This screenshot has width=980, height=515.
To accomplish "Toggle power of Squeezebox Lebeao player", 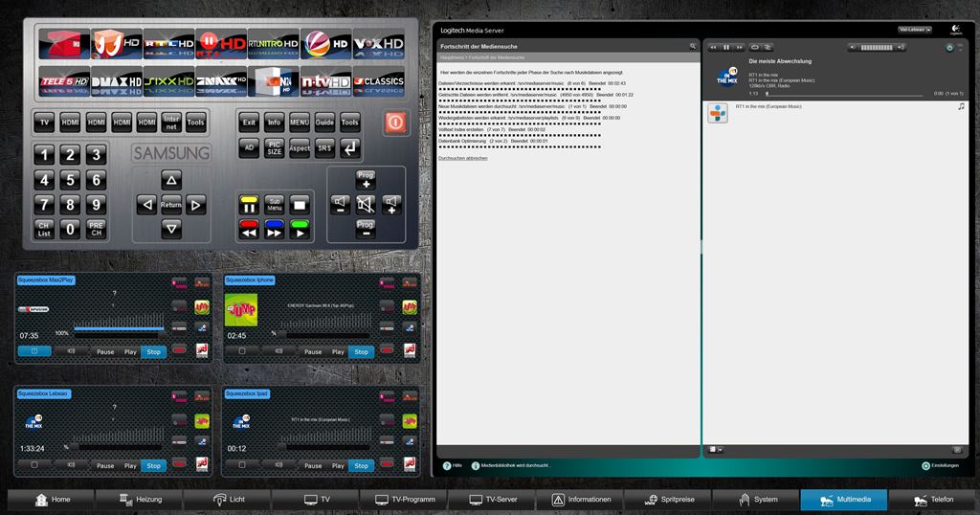I will [x=34, y=465].
